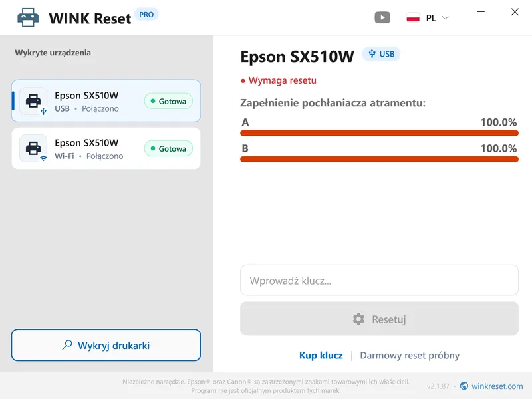Click the WINK Reset printer logo
532x399 pixels.
click(x=28, y=17)
